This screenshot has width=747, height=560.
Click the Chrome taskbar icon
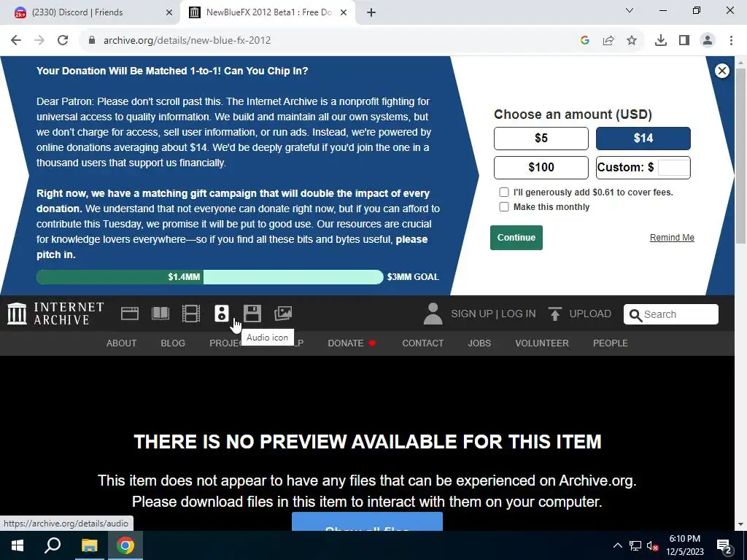125,545
